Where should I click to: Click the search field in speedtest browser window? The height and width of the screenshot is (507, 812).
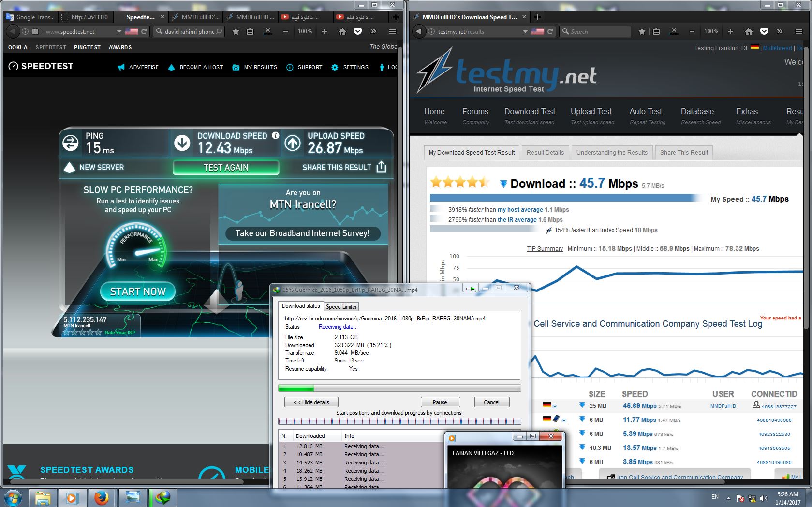(189, 31)
